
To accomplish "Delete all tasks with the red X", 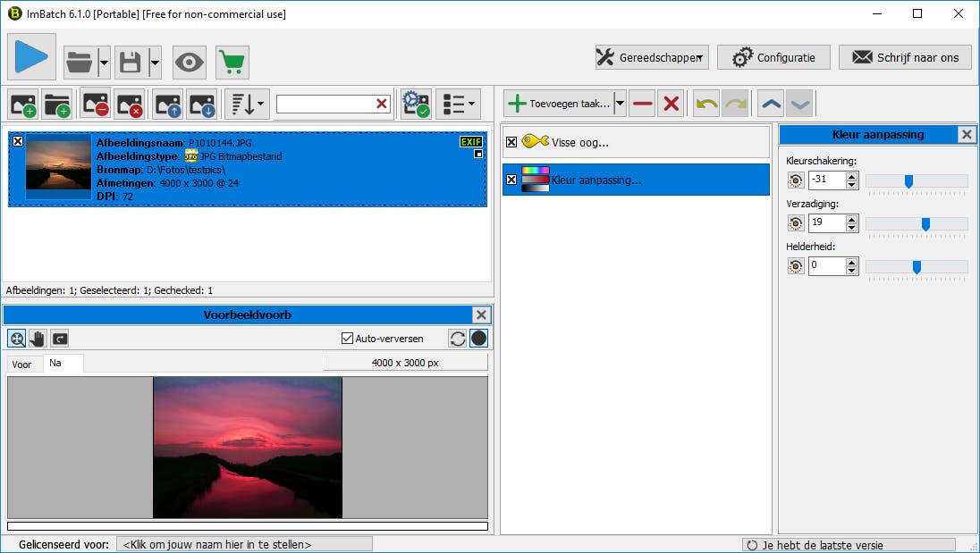I will [x=671, y=104].
